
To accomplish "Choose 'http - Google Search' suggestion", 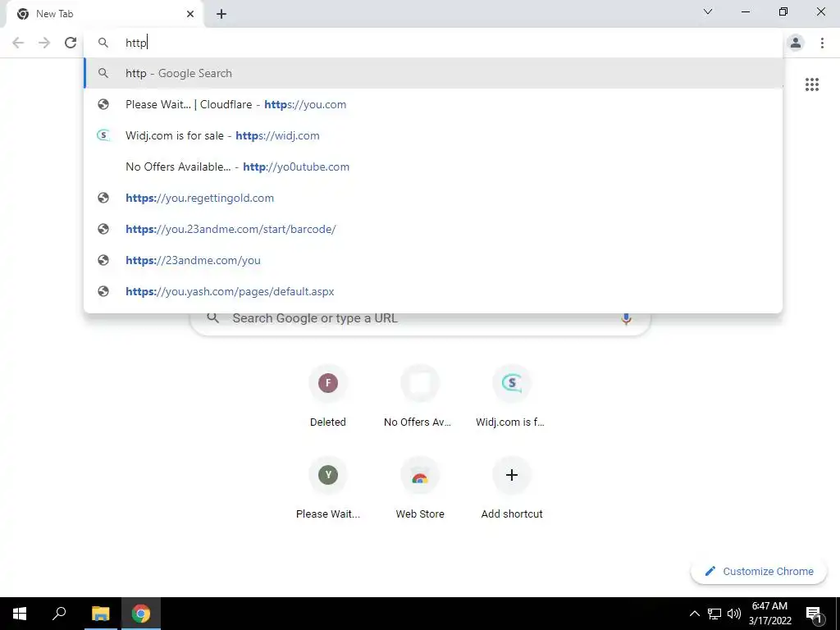I will coord(433,73).
